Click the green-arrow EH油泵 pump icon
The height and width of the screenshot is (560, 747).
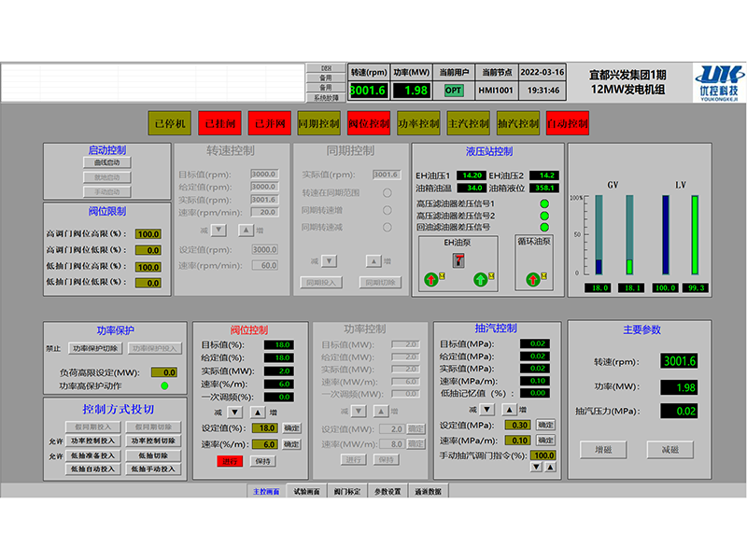(x=480, y=279)
